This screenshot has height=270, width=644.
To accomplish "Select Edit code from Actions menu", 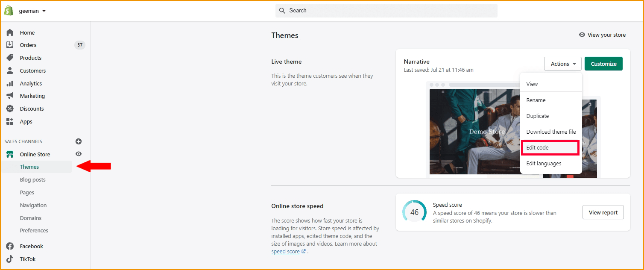I will coord(550,147).
